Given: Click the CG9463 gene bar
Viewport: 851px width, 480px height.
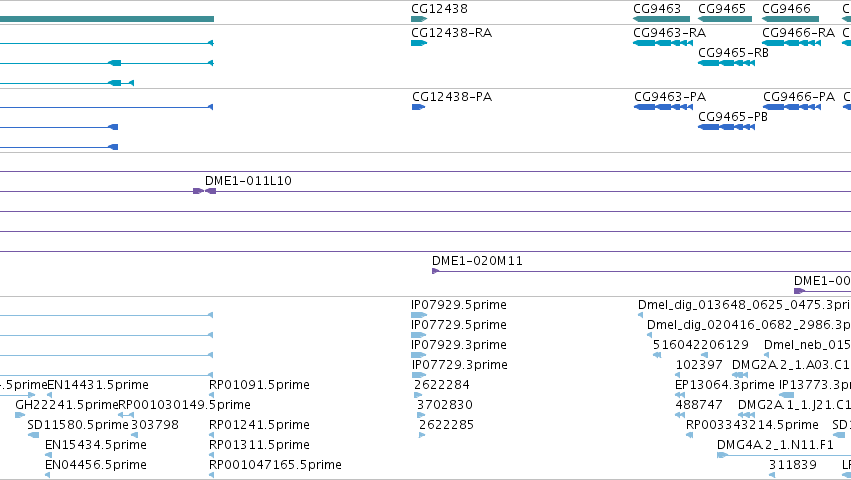Looking at the screenshot, I should [661, 19].
